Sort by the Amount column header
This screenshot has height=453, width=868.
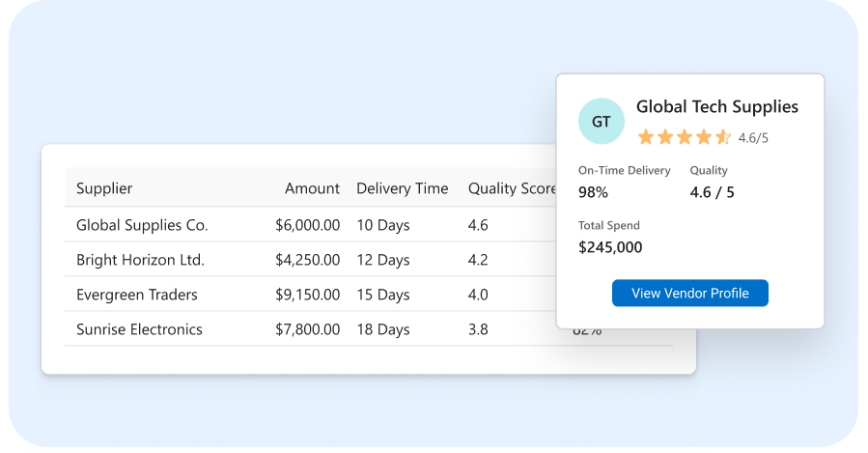click(312, 188)
